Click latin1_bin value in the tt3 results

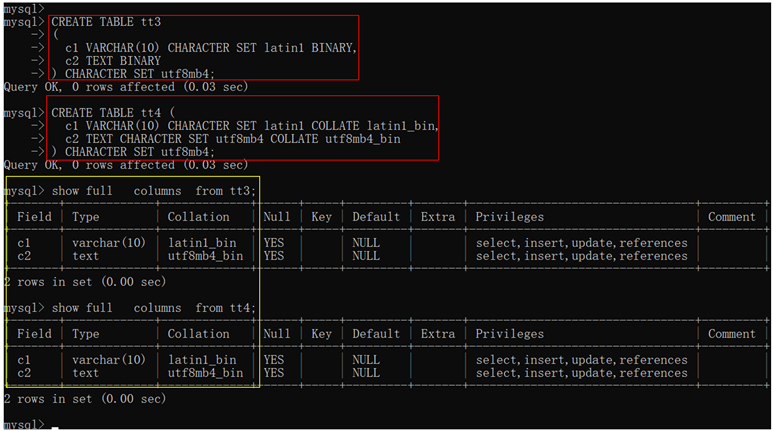(x=202, y=243)
